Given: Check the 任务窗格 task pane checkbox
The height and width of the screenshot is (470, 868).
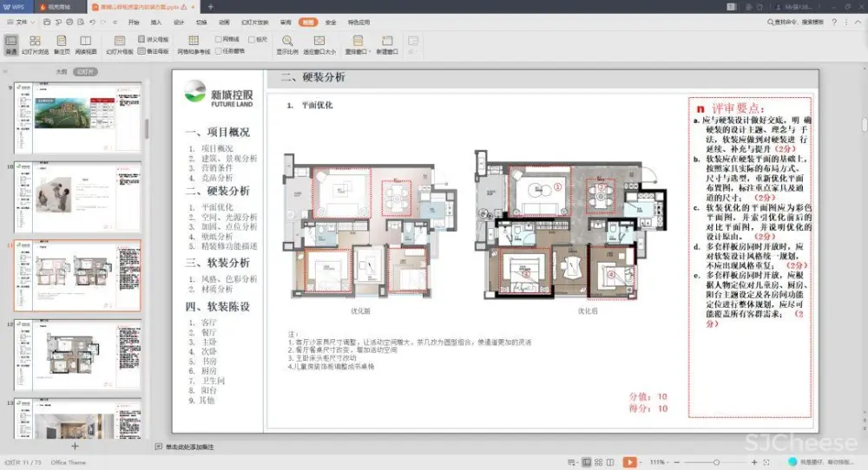Looking at the screenshot, I should tap(219, 50).
